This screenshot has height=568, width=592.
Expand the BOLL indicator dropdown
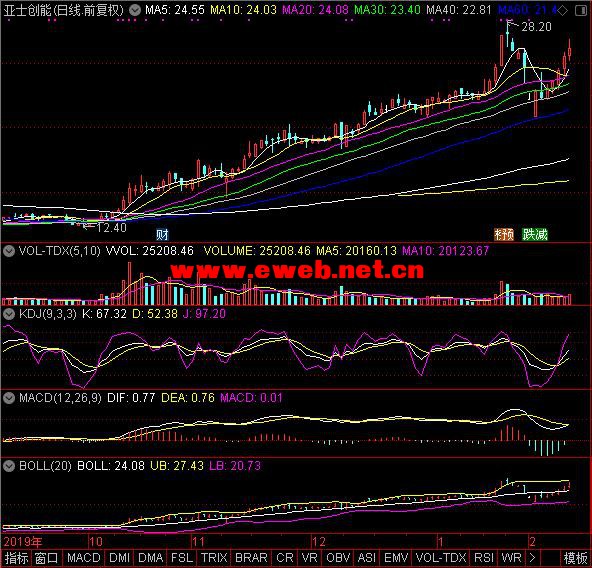pos(9,466)
